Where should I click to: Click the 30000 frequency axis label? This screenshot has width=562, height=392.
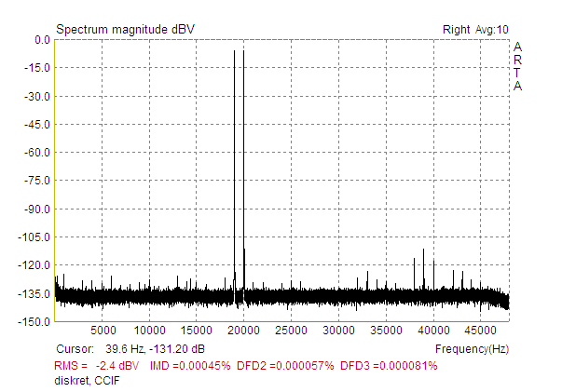(x=338, y=330)
